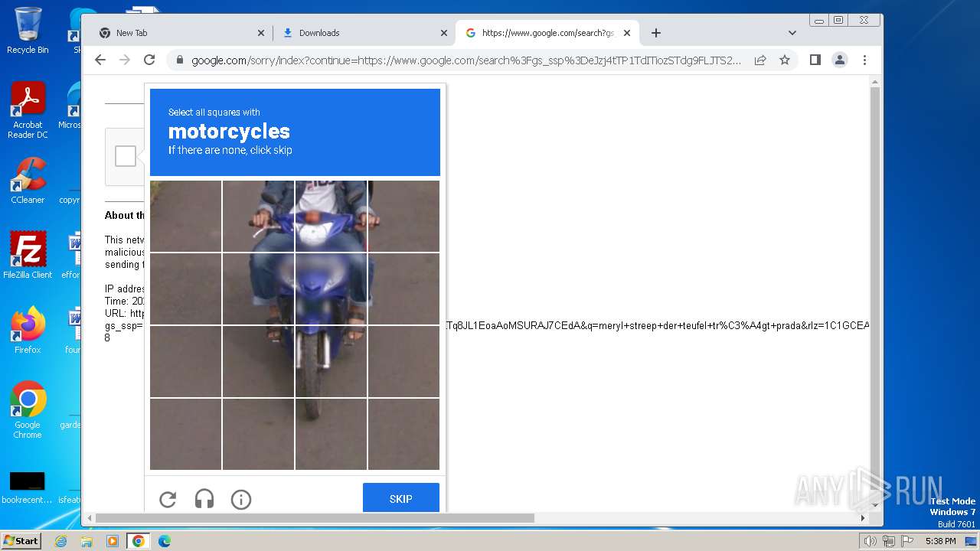Image resolution: width=980 pixels, height=551 pixels.
Task: Get an audio challenge via headphones icon
Action: pyautogui.click(x=204, y=500)
